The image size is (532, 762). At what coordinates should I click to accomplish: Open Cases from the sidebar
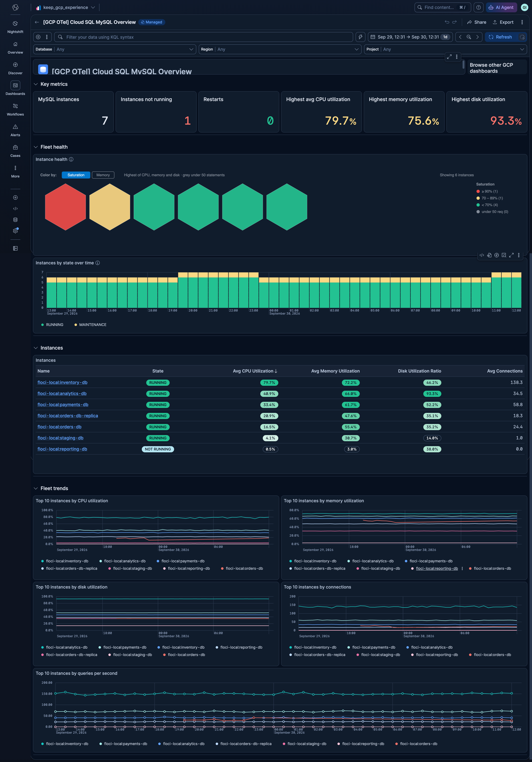(x=15, y=151)
